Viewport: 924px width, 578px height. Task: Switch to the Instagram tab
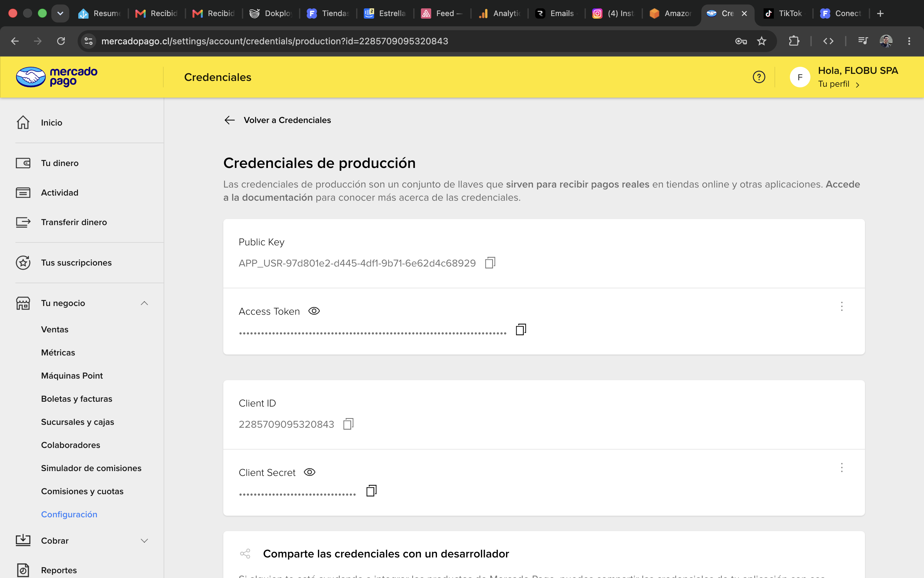click(613, 13)
